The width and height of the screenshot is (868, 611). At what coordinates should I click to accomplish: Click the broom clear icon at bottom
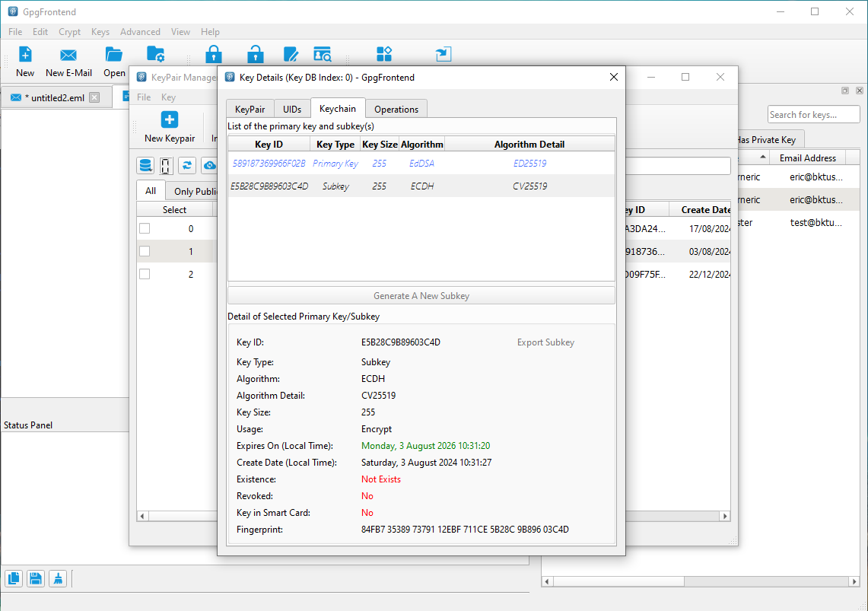(58, 579)
